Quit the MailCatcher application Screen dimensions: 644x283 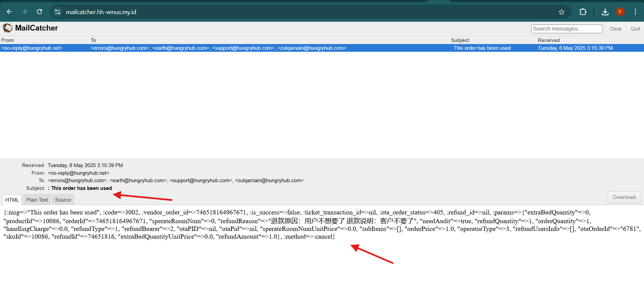click(635, 29)
